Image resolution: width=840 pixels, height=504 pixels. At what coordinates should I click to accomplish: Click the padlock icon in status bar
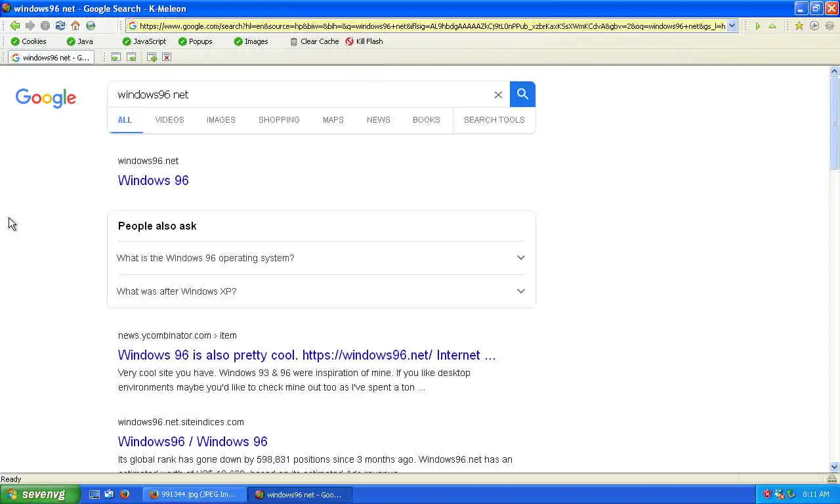831,479
